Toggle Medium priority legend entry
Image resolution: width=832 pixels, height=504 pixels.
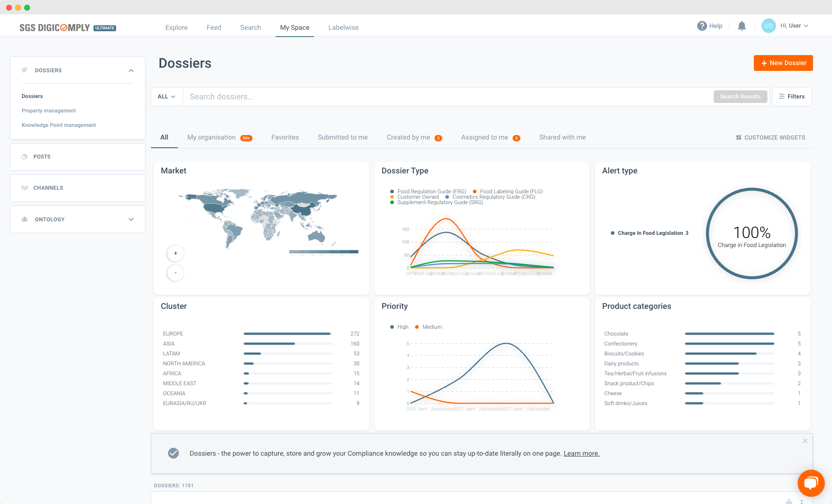pyautogui.click(x=429, y=327)
